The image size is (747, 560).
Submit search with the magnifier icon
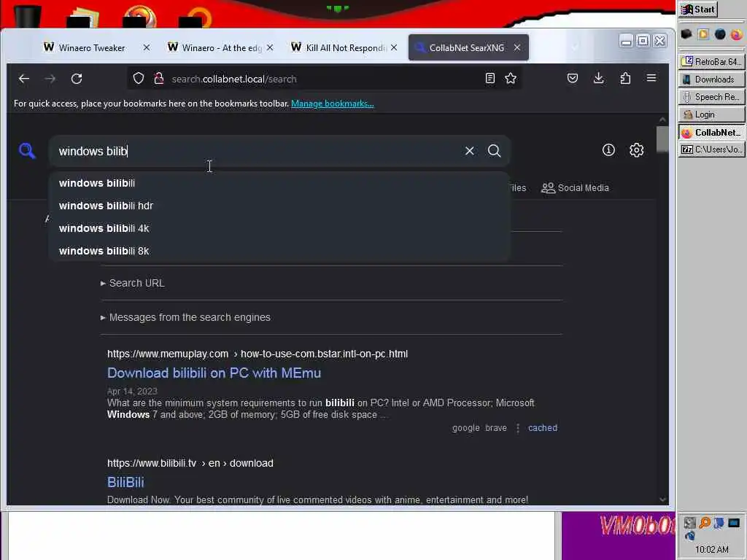click(x=494, y=151)
